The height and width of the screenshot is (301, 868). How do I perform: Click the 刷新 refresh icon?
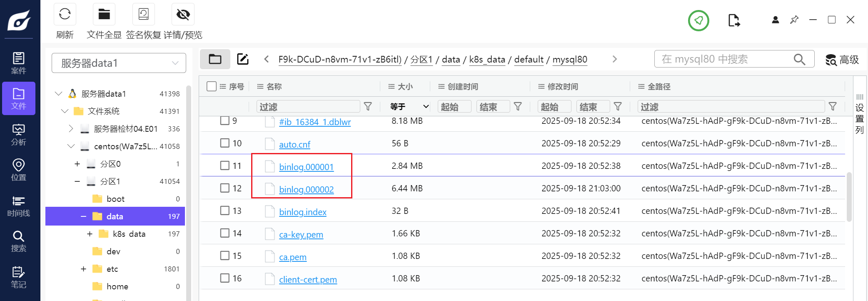[65, 15]
